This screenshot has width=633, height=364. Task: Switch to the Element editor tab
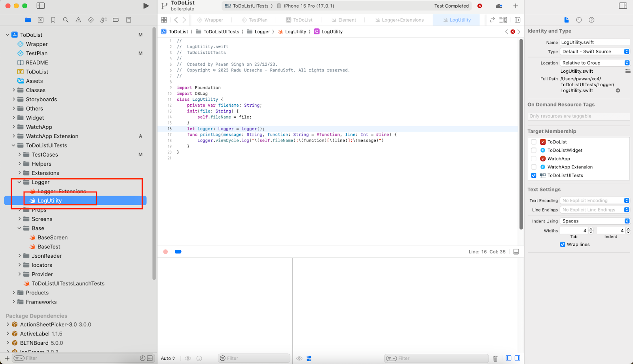coord(344,20)
